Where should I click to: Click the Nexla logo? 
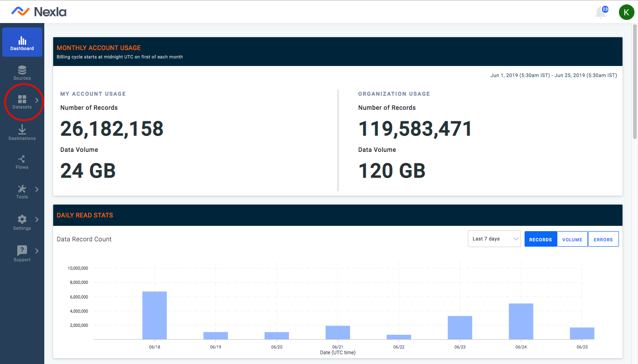(39, 12)
